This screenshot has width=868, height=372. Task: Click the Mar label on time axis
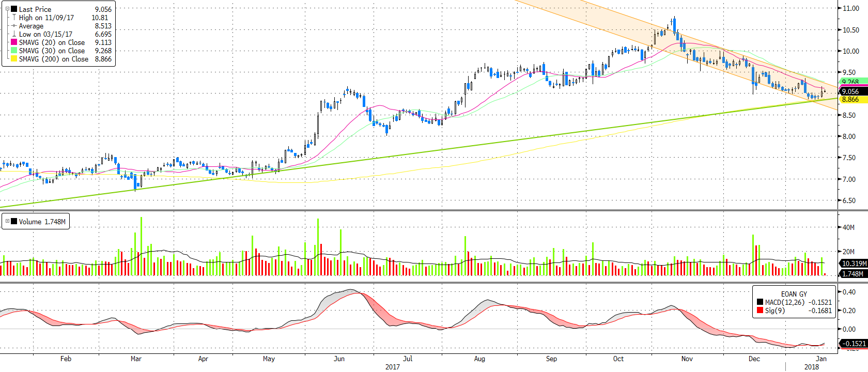click(x=136, y=359)
